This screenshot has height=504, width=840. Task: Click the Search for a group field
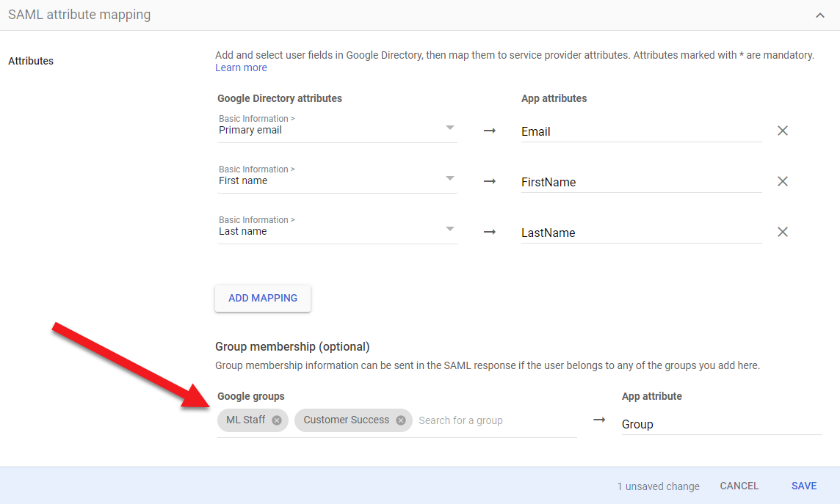(x=496, y=420)
